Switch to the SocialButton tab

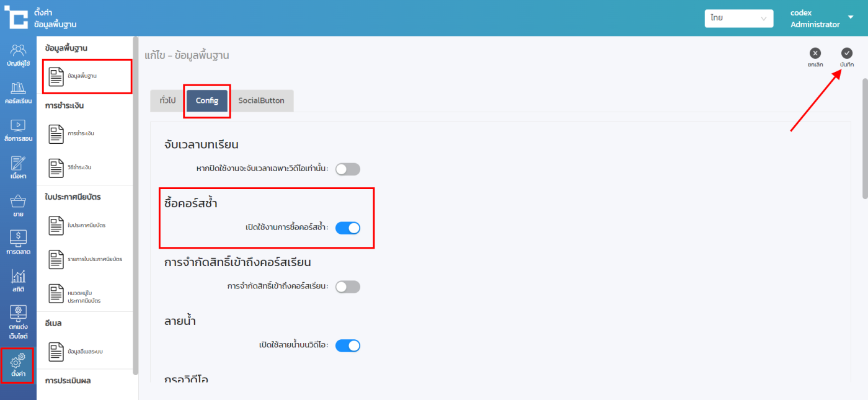261,100
